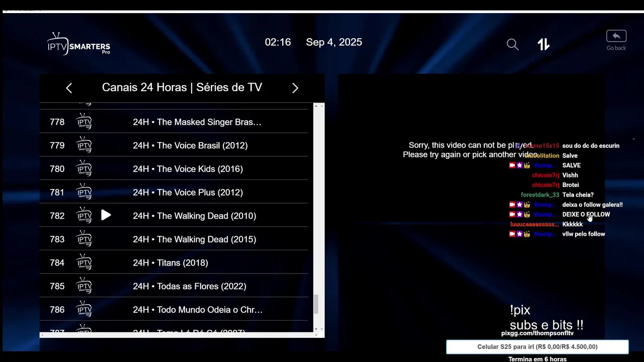
Task: Click the category title Canais 24 Horas
Action: point(182,87)
